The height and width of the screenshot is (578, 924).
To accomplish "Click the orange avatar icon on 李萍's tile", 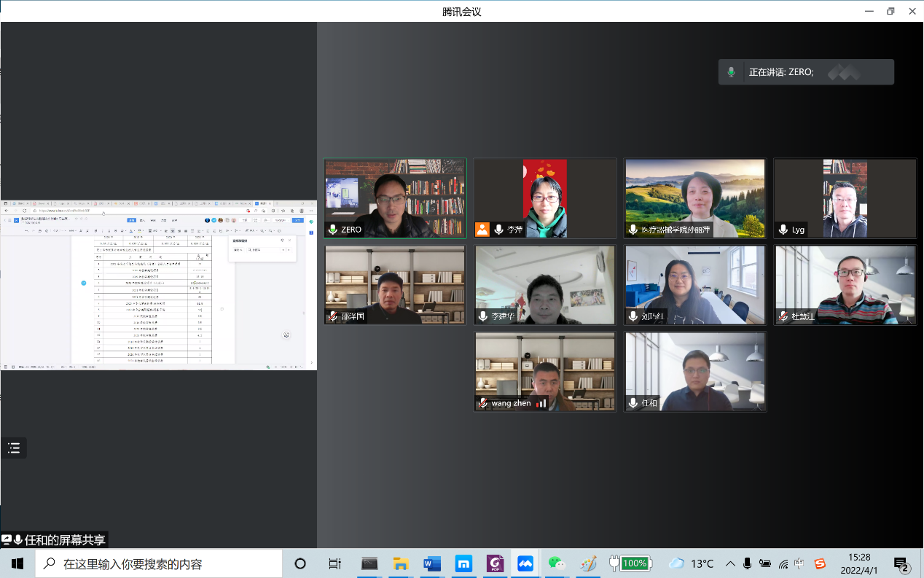I will click(482, 230).
